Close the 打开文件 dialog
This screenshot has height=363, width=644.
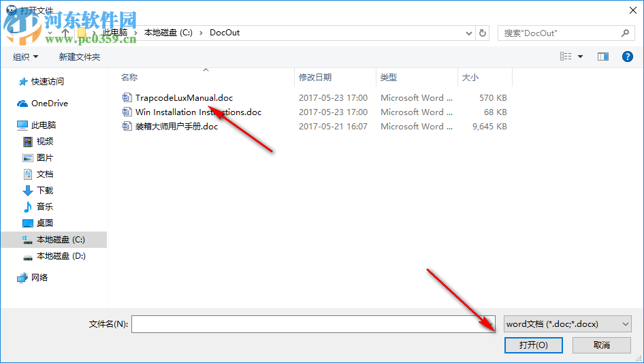pos(633,10)
